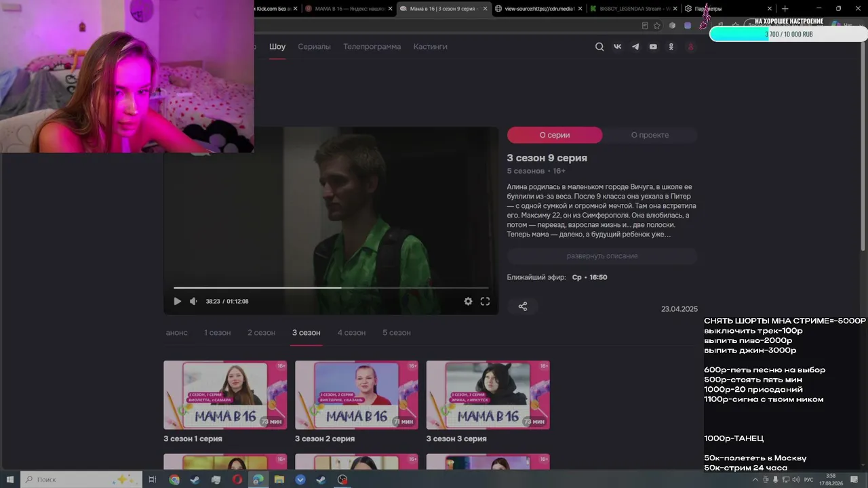
Task: Enter fullscreen video mode
Action: (x=485, y=302)
